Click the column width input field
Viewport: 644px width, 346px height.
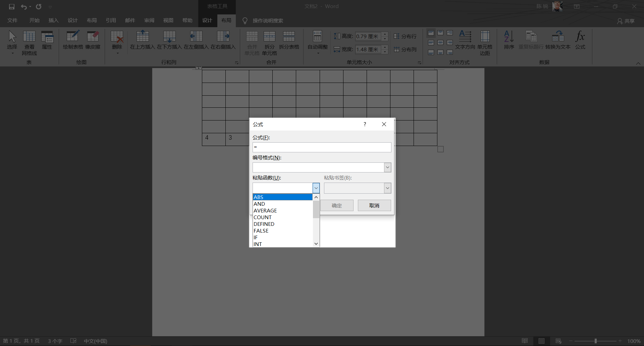368,49
